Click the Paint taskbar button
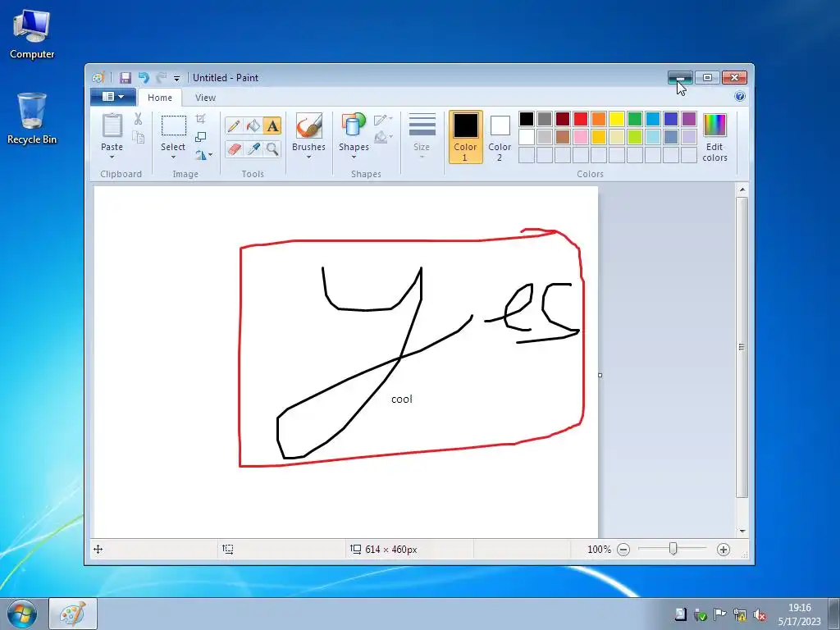The image size is (840, 630). click(73, 614)
